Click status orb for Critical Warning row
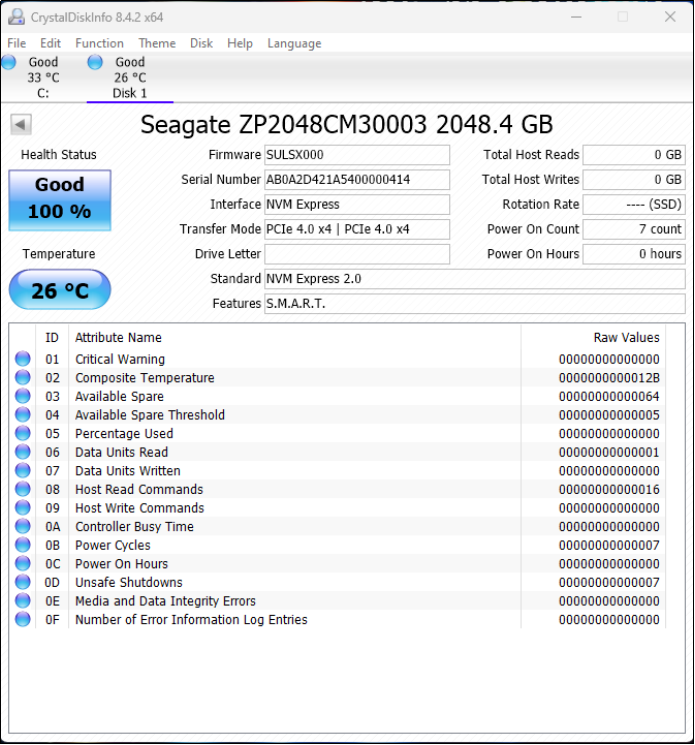Image resolution: width=695 pixels, height=745 pixels. tap(22, 359)
